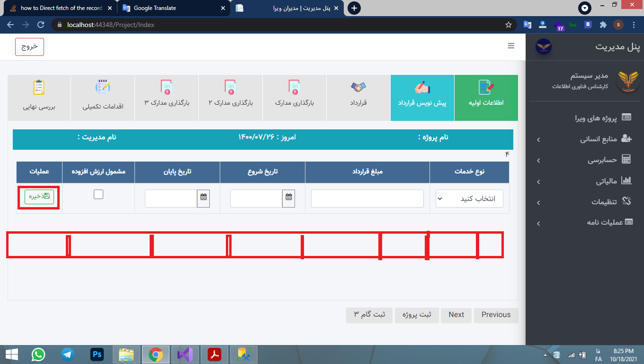The height and width of the screenshot is (364, 644).
Task: Open the end date calendar picker icon
Action: [x=203, y=199]
